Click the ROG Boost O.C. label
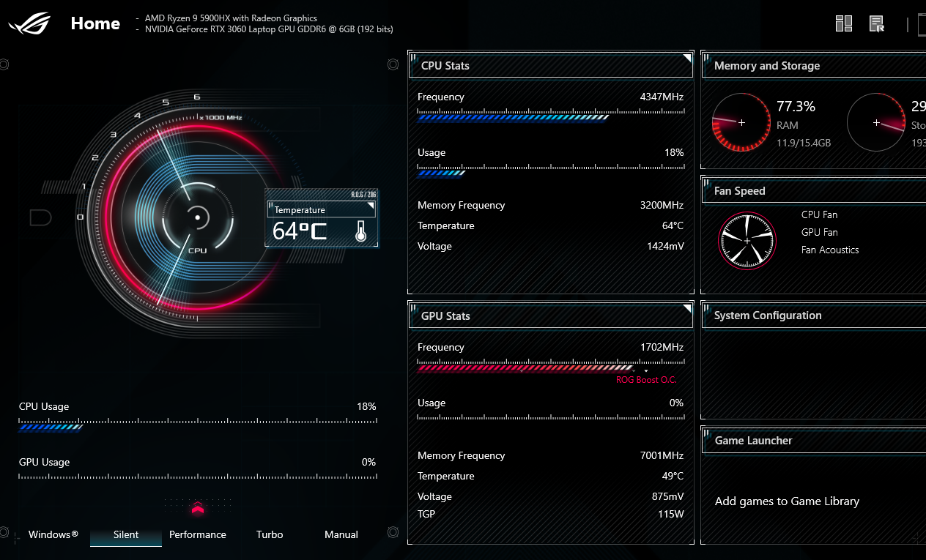The image size is (926, 560). point(646,380)
